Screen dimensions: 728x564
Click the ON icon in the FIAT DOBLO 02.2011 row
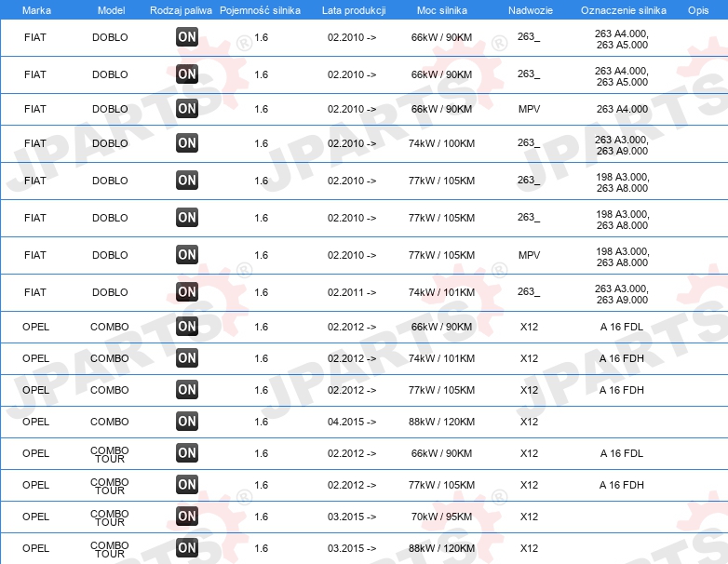[x=187, y=292]
